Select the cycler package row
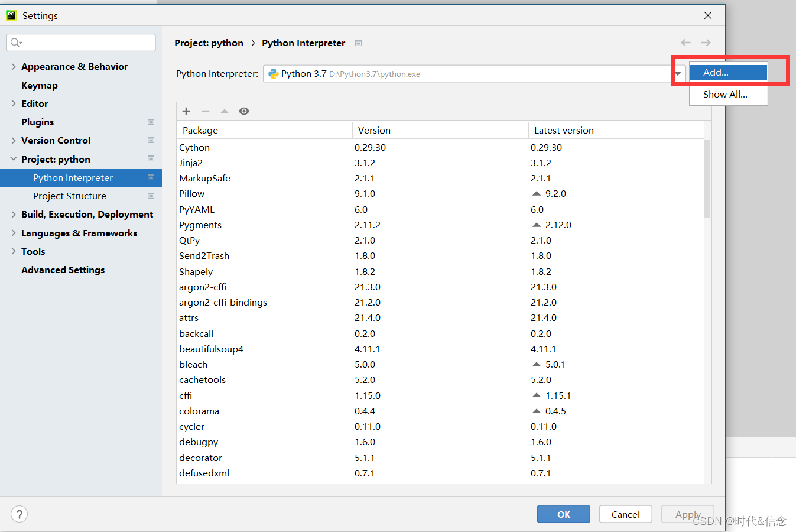Image resolution: width=796 pixels, height=532 pixels. click(440, 426)
